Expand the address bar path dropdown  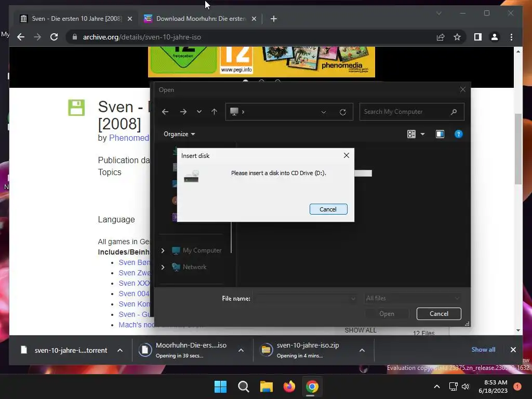tap(323, 112)
